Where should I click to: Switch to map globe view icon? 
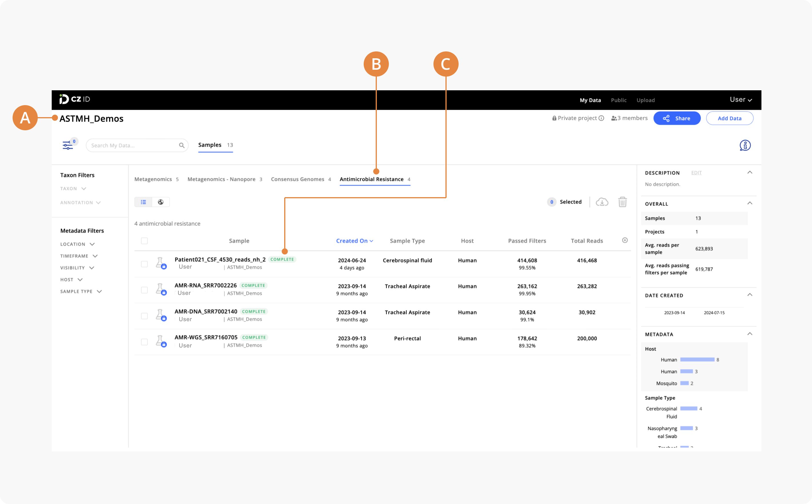tap(161, 202)
